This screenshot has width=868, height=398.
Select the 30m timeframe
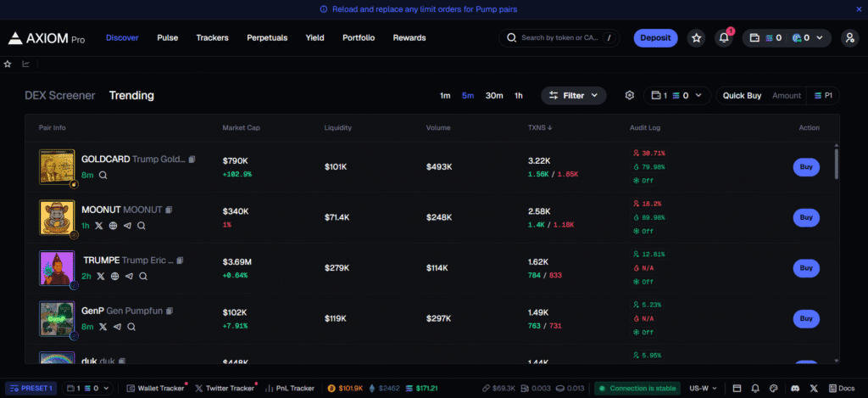click(494, 95)
